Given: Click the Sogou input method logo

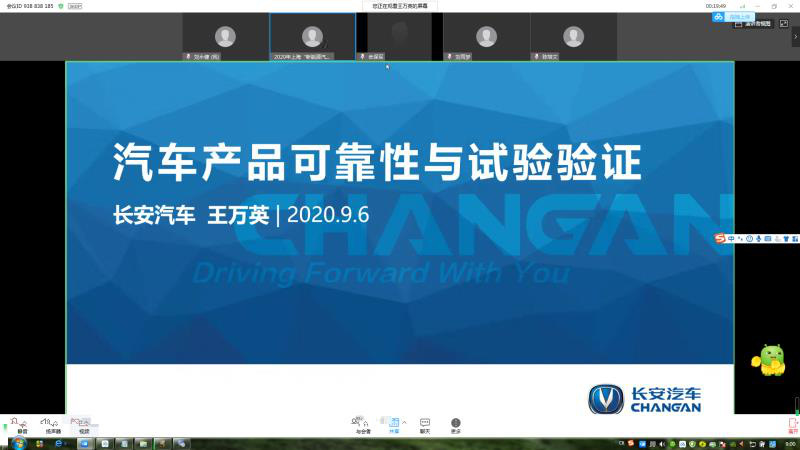Looking at the screenshot, I should click(x=719, y=238).
